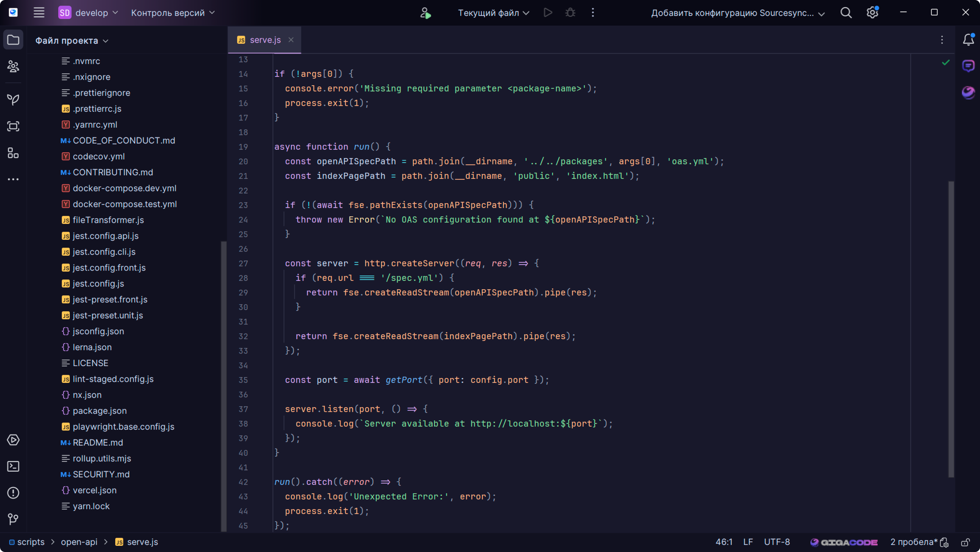The width and height of the screenshot is (980, 552).
Task: Toggle the read-only lock icon in status bar
Action: (x=965, y=542)
